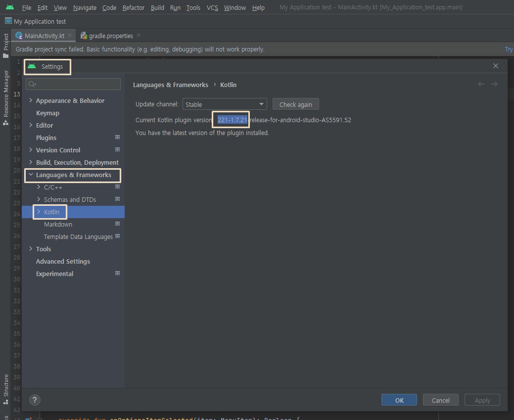Open the File menu
Viewport: 514px width, 420px height.
[x=27, y=7]
